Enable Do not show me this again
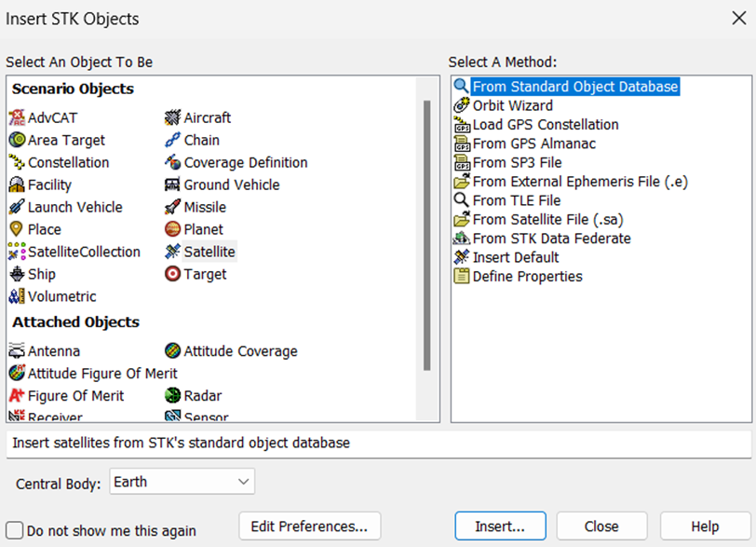The image size is (756, 547). 15,530
